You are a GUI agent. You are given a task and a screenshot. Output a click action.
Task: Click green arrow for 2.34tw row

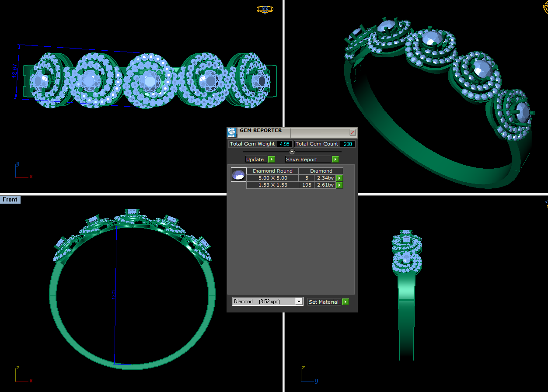pos(339,178)
